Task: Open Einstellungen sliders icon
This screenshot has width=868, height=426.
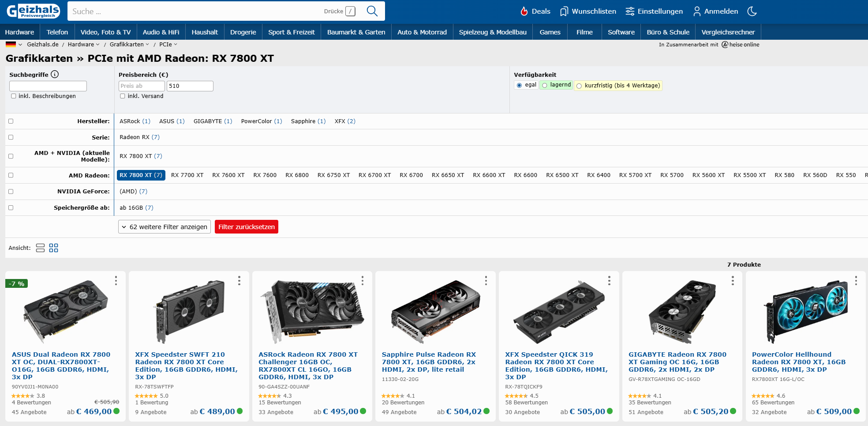Action: (630, 11)
